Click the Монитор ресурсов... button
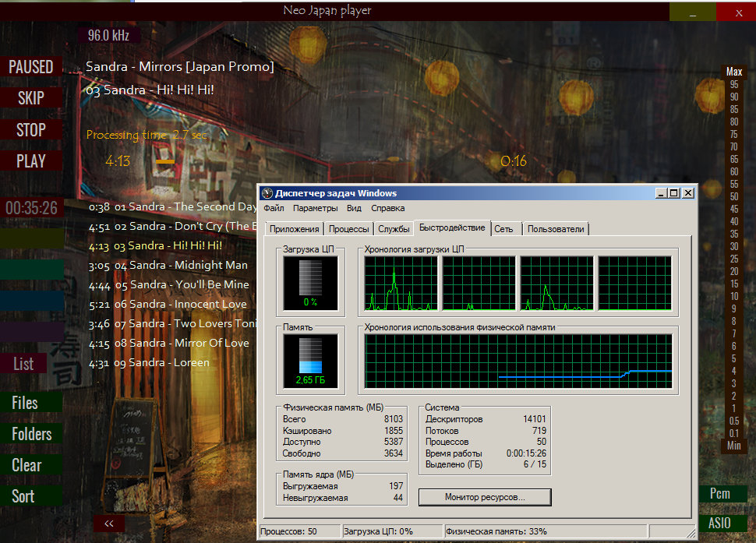The width and height of the screenshot is (756, 543). (485, 497)
